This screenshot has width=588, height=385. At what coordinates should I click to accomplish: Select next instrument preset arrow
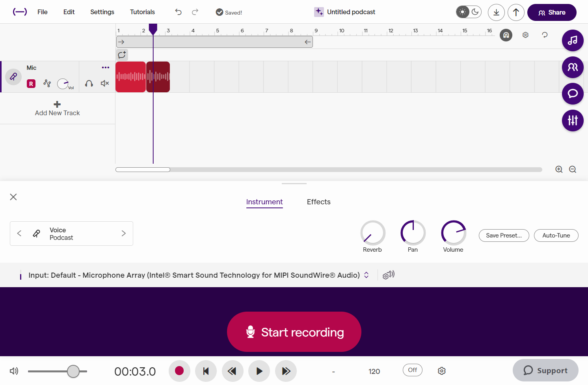click(123, 233)
